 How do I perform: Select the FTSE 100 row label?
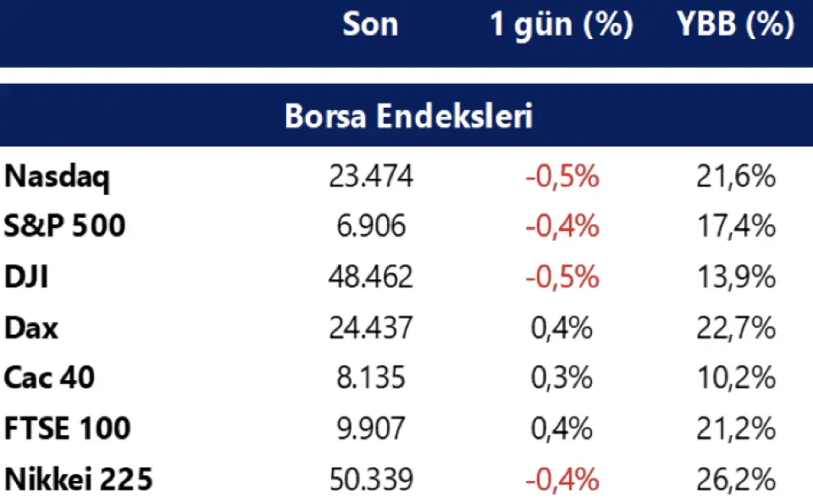(x=68, y=429)
